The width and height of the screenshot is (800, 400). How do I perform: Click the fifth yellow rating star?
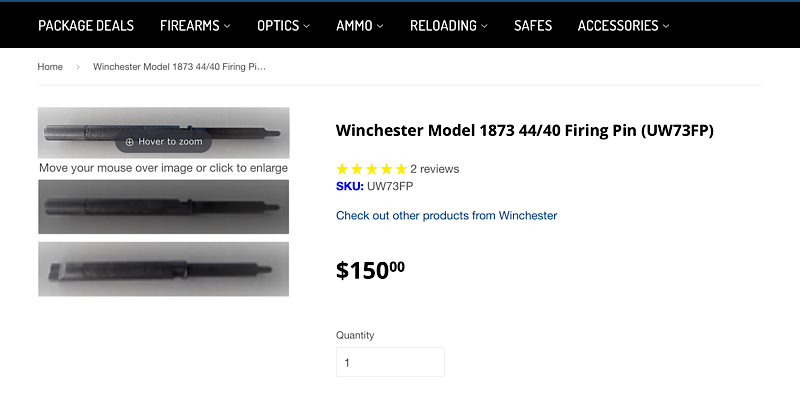(401, 169)
